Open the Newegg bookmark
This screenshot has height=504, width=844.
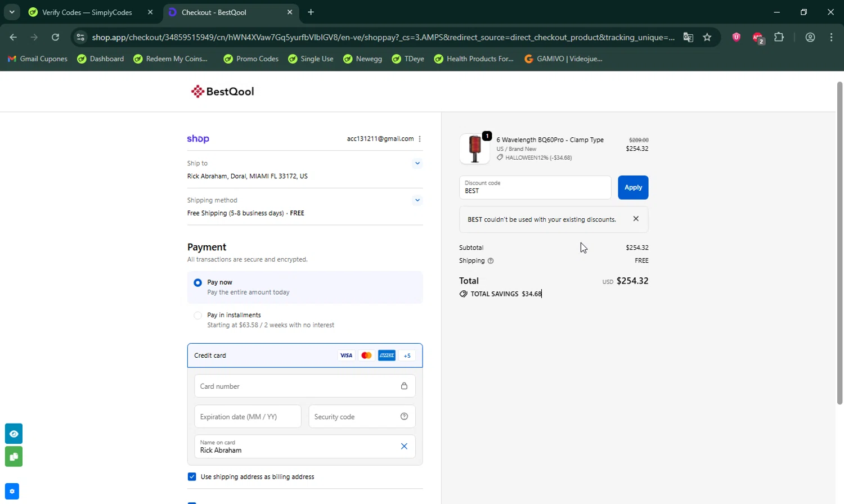(x=363, y=58)
